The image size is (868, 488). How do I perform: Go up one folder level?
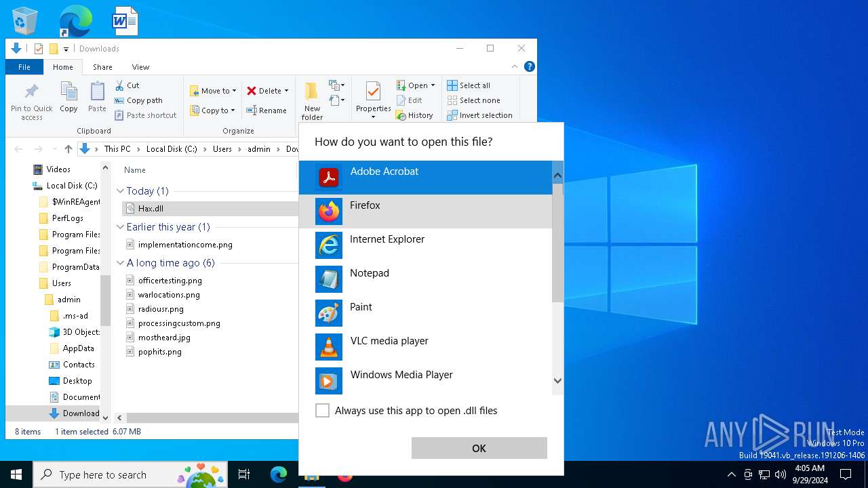(x=68, y=149)
